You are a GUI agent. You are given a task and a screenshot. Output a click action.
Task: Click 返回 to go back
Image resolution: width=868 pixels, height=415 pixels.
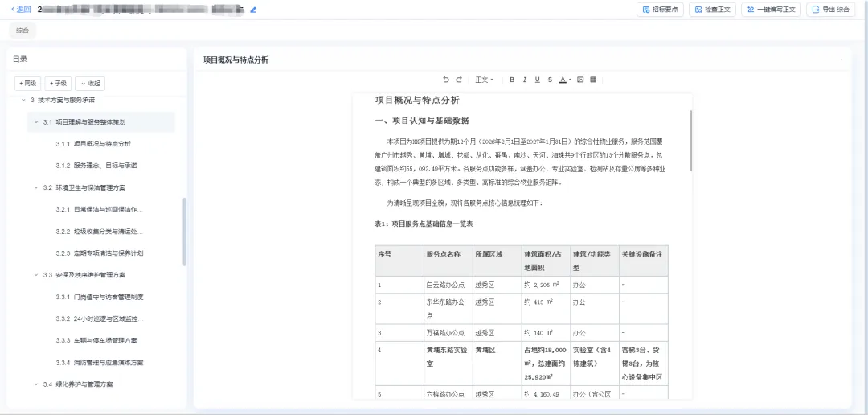[20, 10]
